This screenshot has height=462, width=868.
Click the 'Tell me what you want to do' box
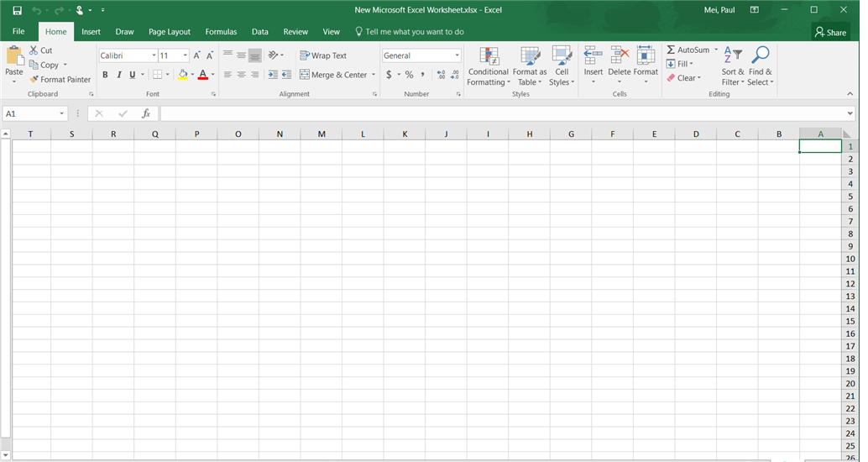point(414,32)
